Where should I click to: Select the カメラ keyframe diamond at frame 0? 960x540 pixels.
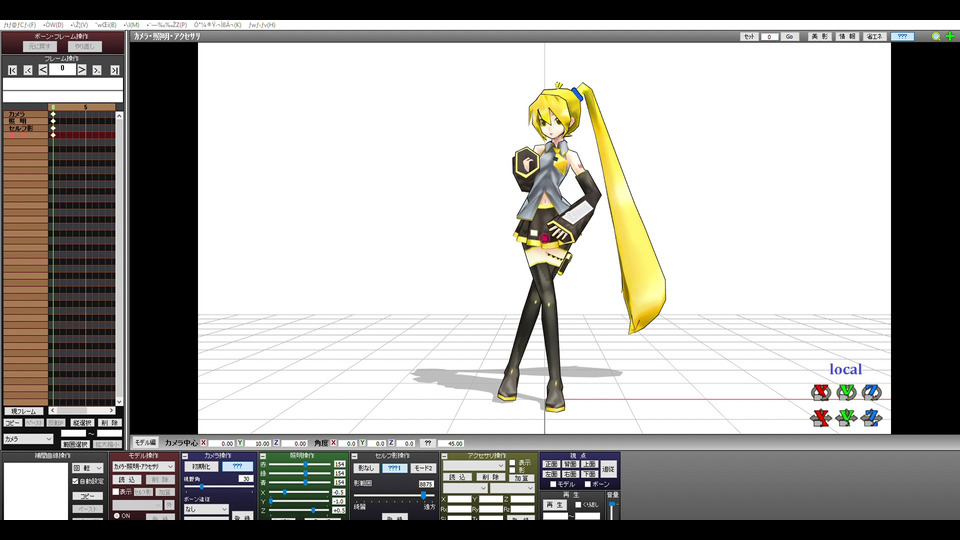coord(53,114)
